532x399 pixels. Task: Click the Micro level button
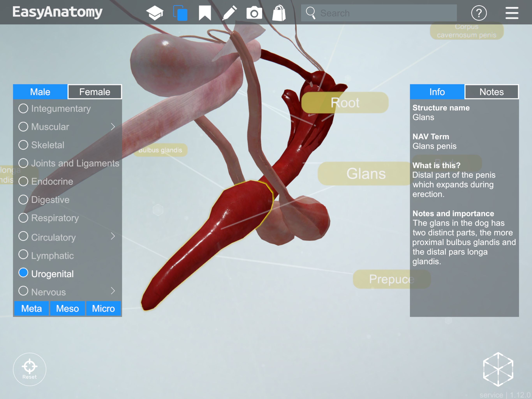click(x=103, y=308)
